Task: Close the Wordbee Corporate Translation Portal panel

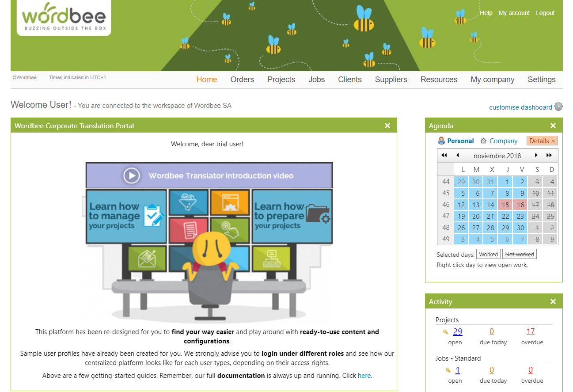Action: coord(387,126)
